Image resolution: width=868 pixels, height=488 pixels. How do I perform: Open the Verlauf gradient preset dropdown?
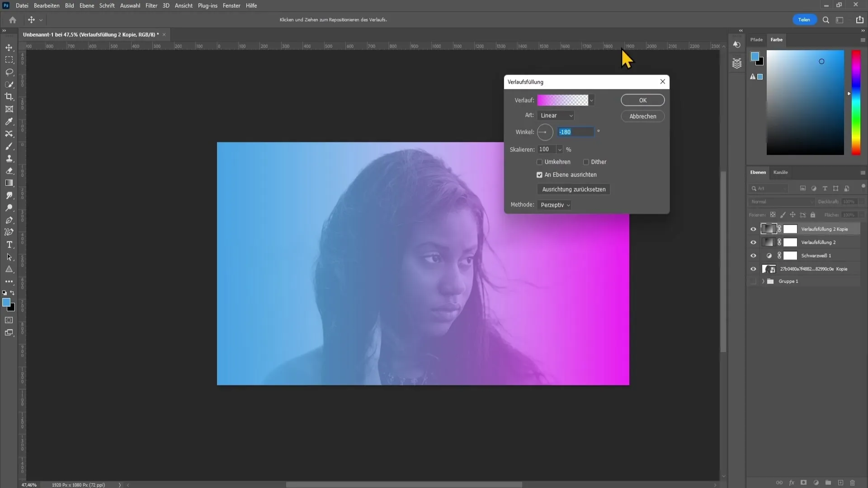591,100
